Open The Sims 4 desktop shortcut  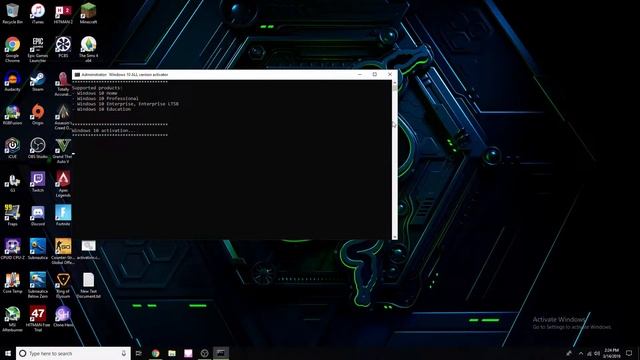pyautogui.click(x=88, y=49)
